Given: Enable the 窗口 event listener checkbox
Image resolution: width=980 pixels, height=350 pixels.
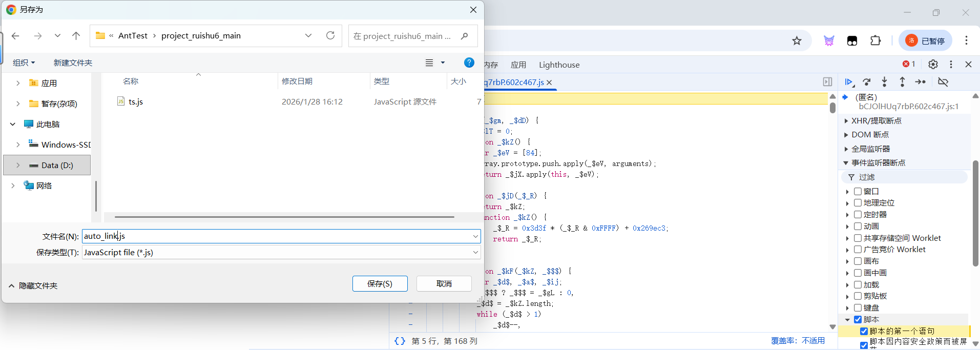Looking at the screenshot, I should 858,191.
